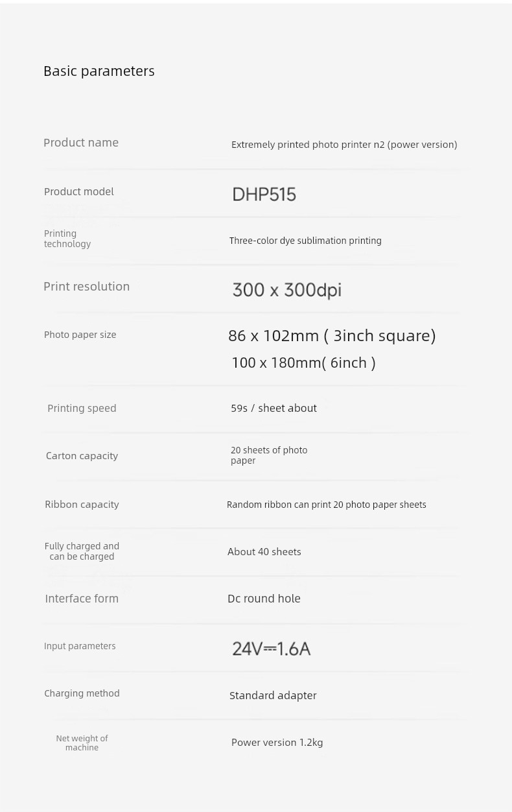
Task: Select the Interface form label
Action: [82, 599]
